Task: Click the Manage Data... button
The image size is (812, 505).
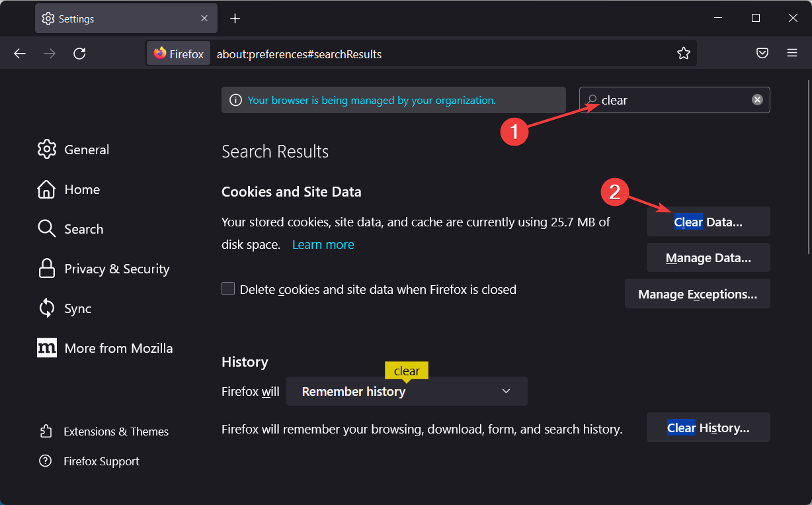Action: (x=708, y=258)
